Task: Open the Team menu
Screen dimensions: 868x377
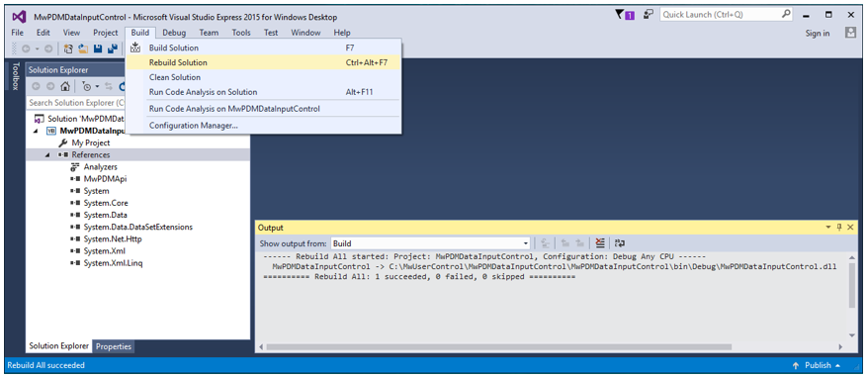Action: tap(209, 33)
